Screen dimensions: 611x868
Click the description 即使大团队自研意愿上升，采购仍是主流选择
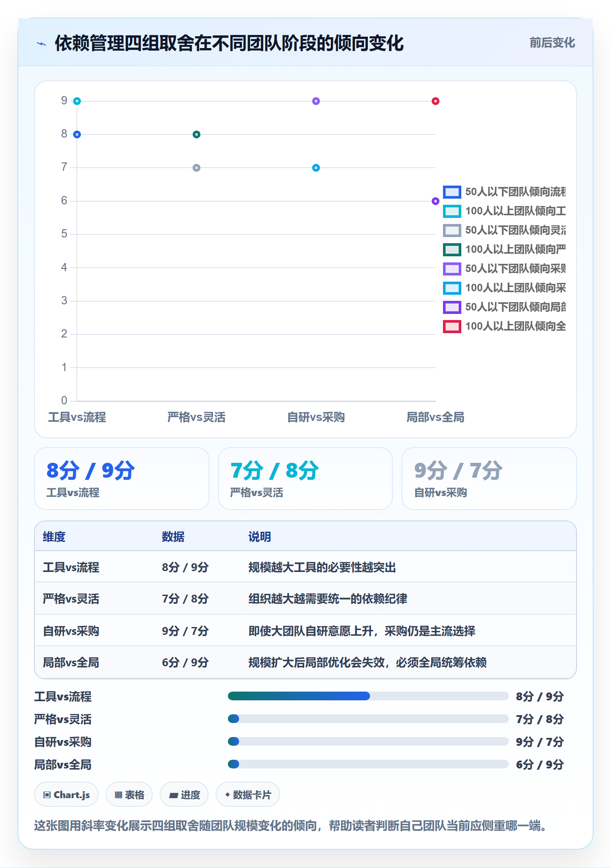362,631
